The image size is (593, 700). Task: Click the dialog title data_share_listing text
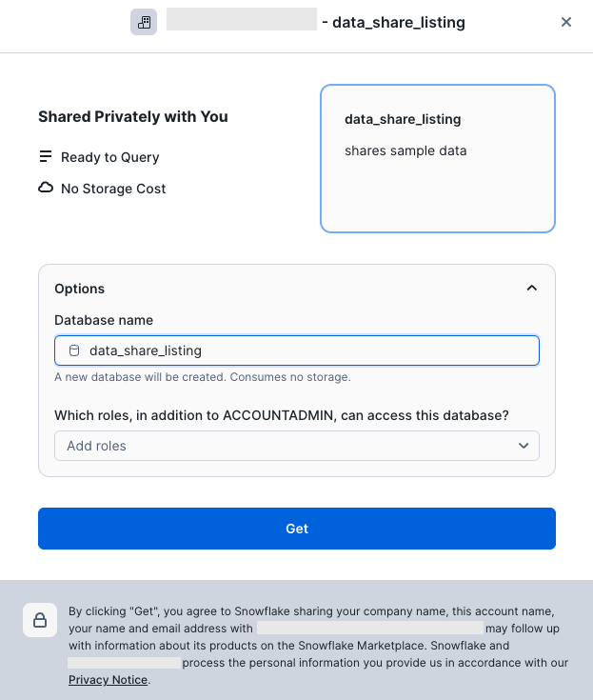[x=398, y=22]
